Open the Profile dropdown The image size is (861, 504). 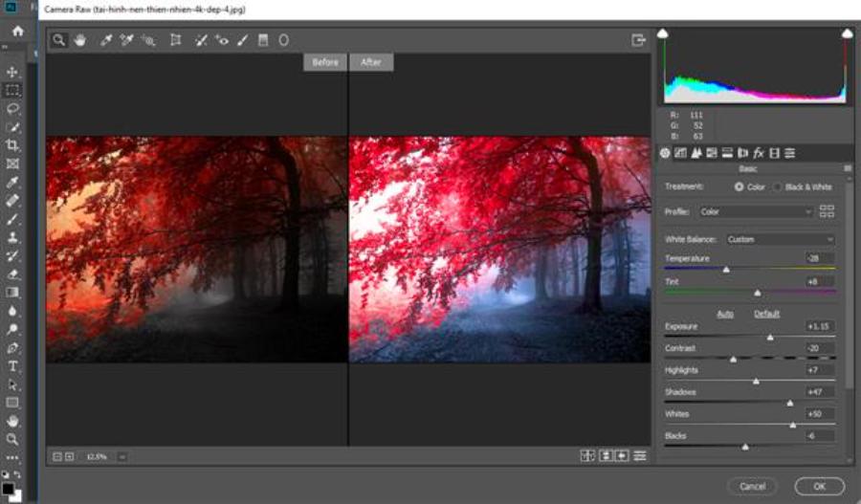point(755,211)
